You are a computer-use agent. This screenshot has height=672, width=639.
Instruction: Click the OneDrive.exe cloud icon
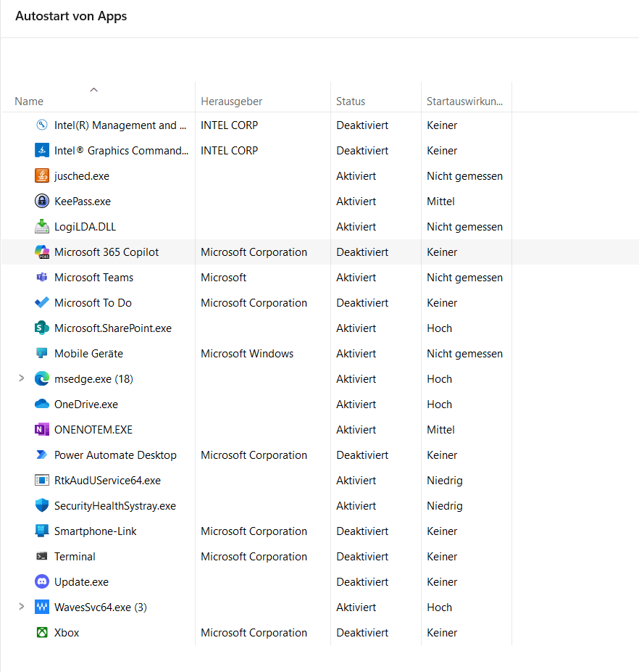click(x=41, y=405)
